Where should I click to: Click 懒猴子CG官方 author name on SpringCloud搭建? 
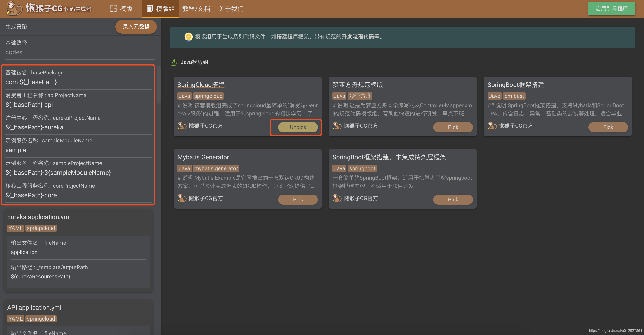point(206,126)
